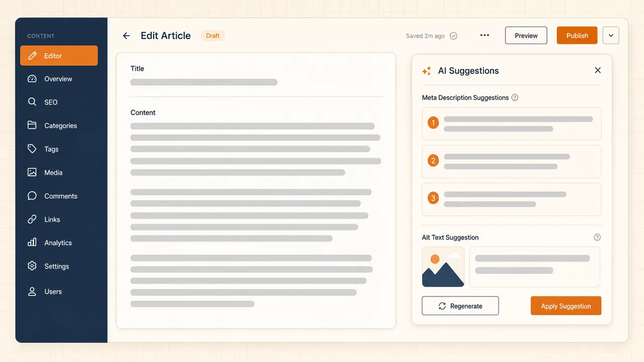Open Analytics from the sidebar
The width and height of the screenshot is (644, 362).
click(x=59, y=242)
